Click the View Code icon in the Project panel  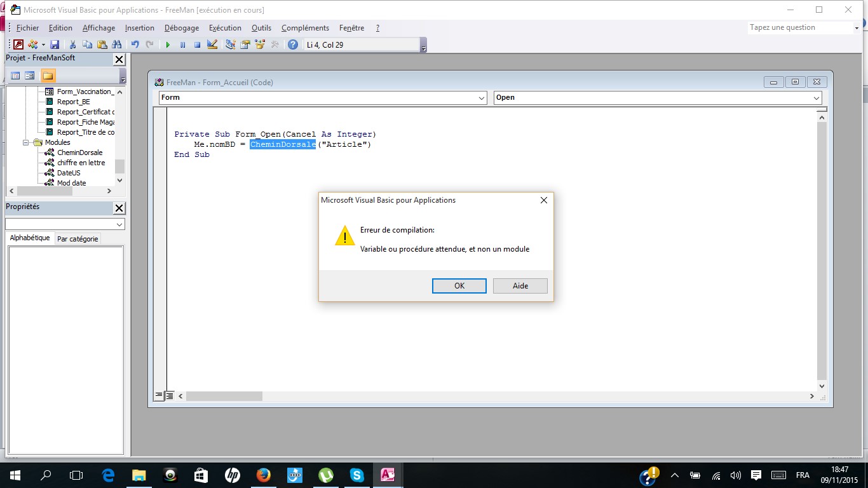pos(15,76)
